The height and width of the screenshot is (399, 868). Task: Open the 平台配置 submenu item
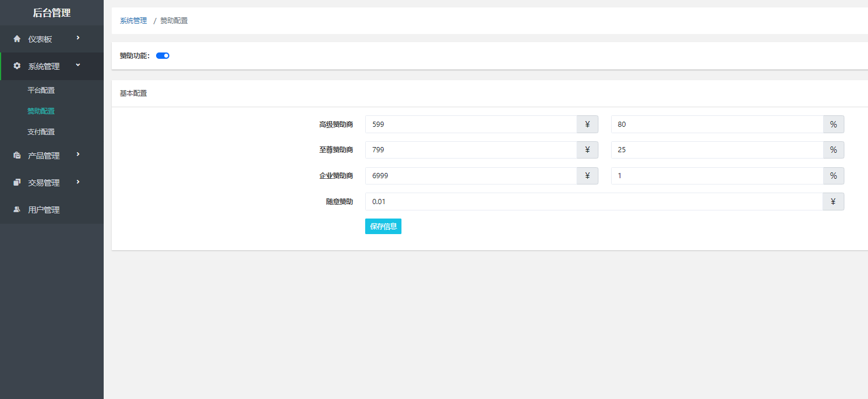pos(41,91)
